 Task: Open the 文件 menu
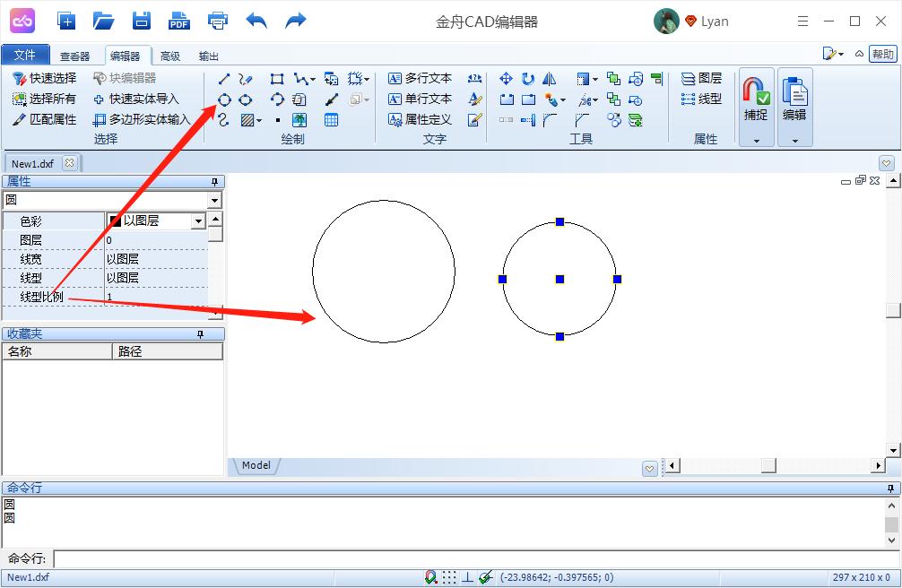point(26,55)
